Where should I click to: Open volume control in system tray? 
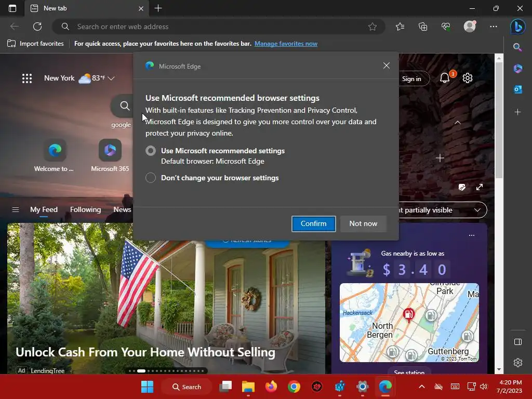point(484,387)
